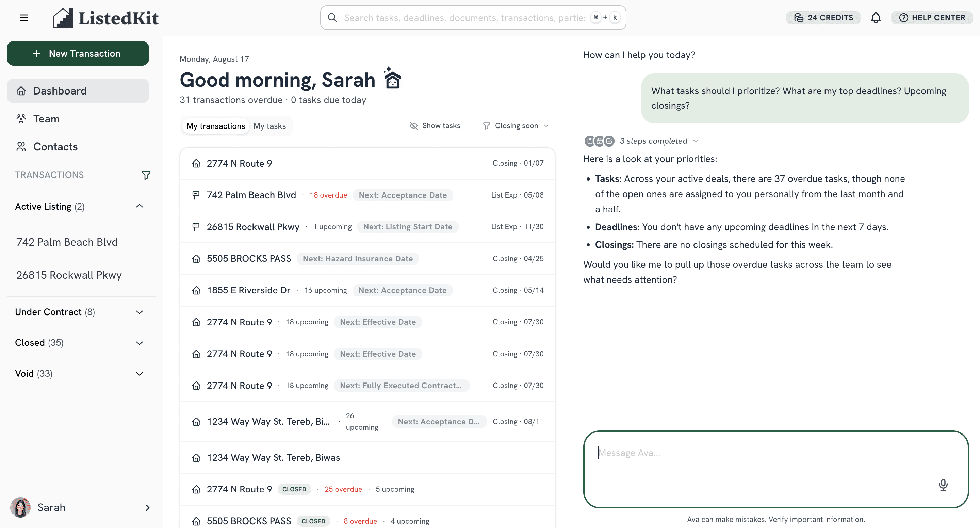Image resolution: width=980 pixels, height=528 pixels.
Task: Click the plus icon on New Transaction
Action: pos(36,54)
